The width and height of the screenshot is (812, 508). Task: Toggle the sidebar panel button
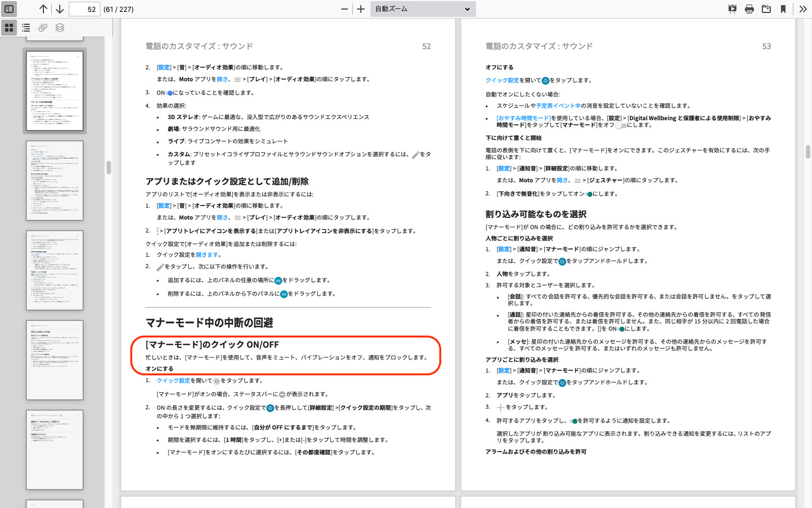(x=9, y=9)
